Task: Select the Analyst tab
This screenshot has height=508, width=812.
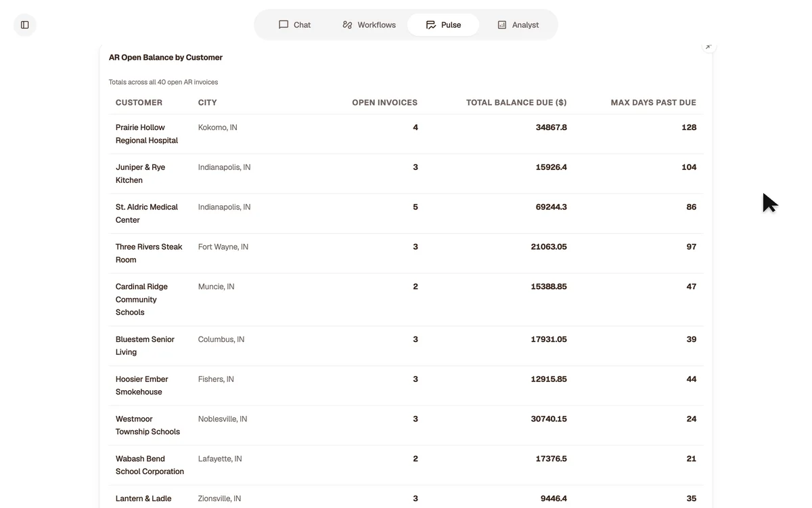Action: (518, 24)
